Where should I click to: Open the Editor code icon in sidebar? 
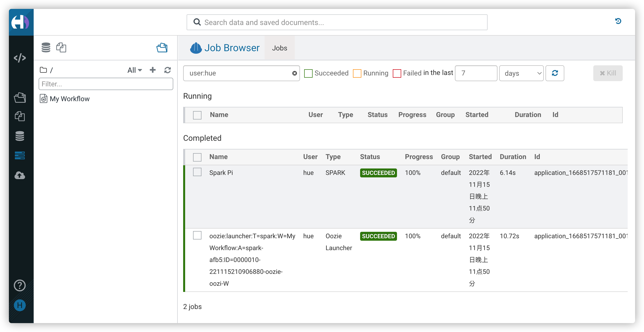[x=20, y=58]
